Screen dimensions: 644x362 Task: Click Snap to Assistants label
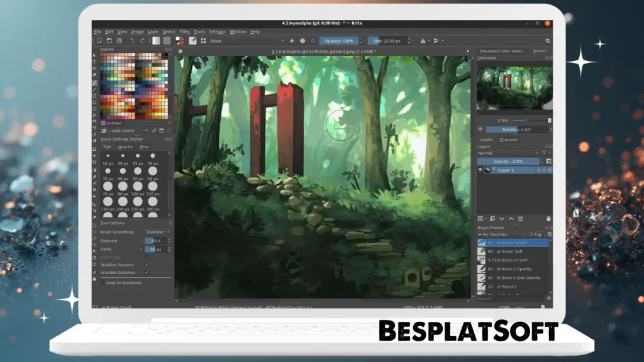[124, 283]
